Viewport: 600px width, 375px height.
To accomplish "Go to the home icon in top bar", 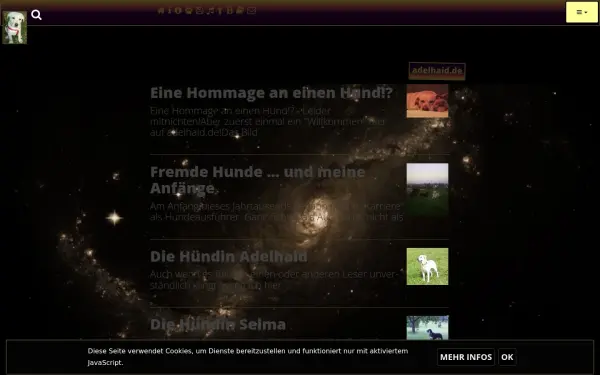I will [161, 11].
